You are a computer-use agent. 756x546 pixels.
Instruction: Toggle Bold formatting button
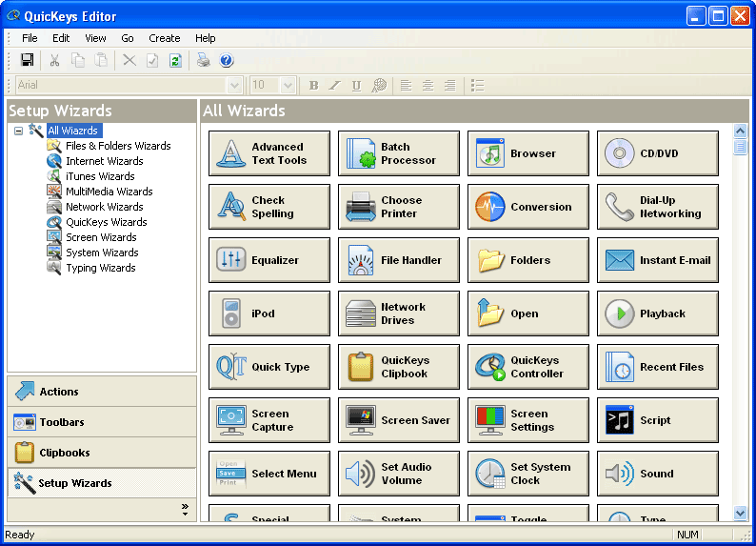[x=314, y=86]
